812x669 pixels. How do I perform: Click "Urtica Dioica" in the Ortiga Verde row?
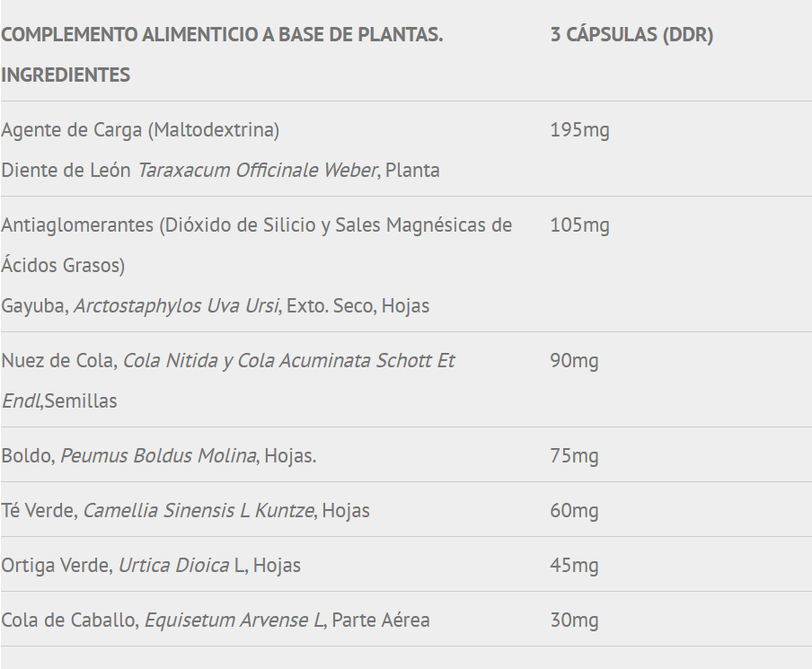pos(174,566)
